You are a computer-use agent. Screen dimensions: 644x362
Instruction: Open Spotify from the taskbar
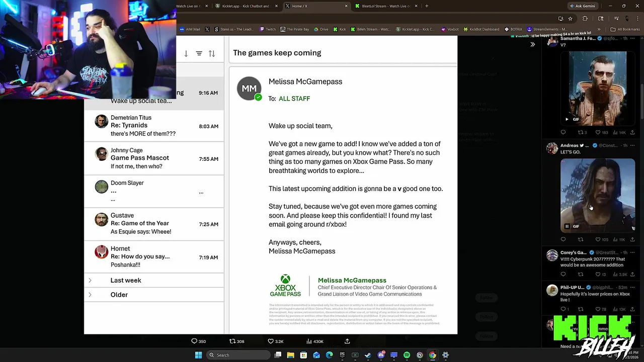click(407, 355)
